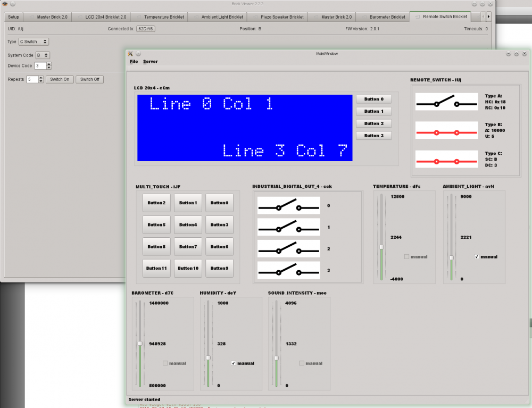Click the Device Code spinner arrows
This screenshot has height=408, width=532.
[49, 66]
